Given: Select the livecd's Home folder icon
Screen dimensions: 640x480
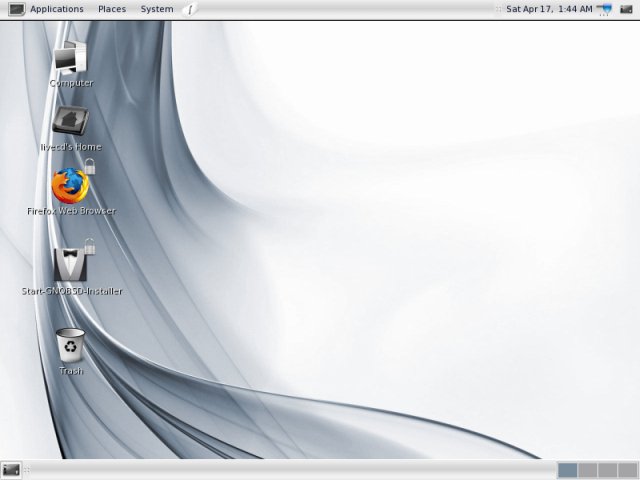Looking at the screenshot, I should (x=70, y=120).
